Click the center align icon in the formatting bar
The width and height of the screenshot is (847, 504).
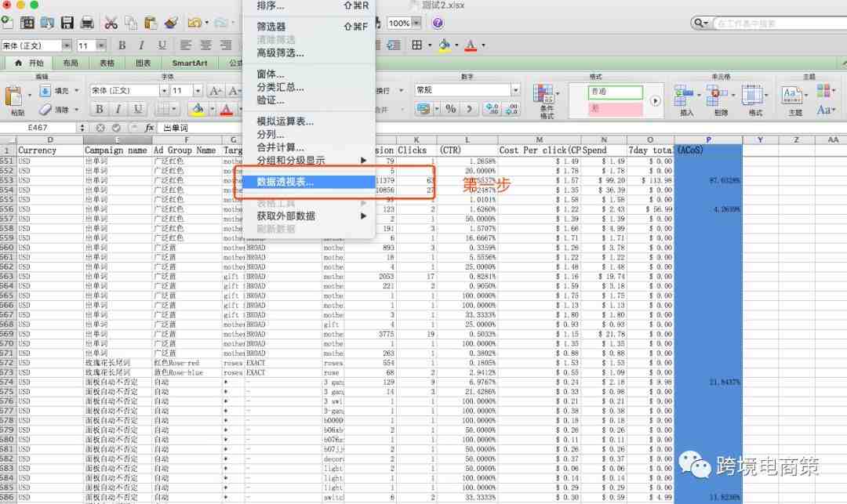pyautogui.click(x=205, y=45)
